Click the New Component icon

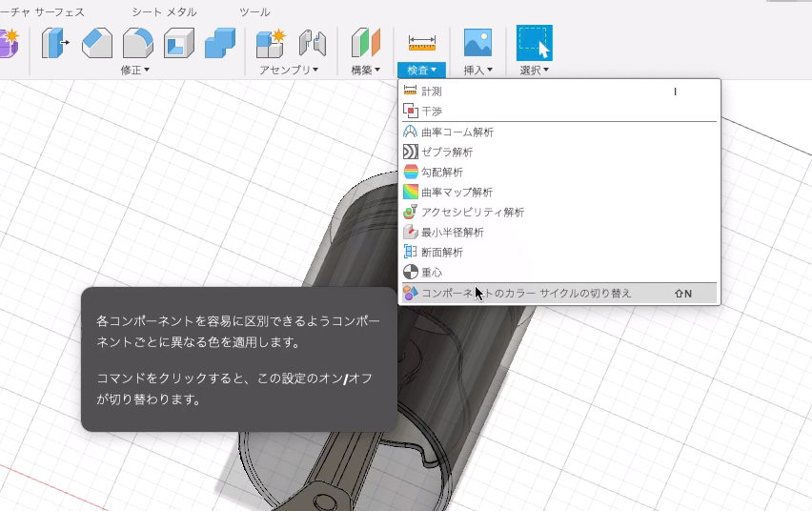tap(271, 43)
